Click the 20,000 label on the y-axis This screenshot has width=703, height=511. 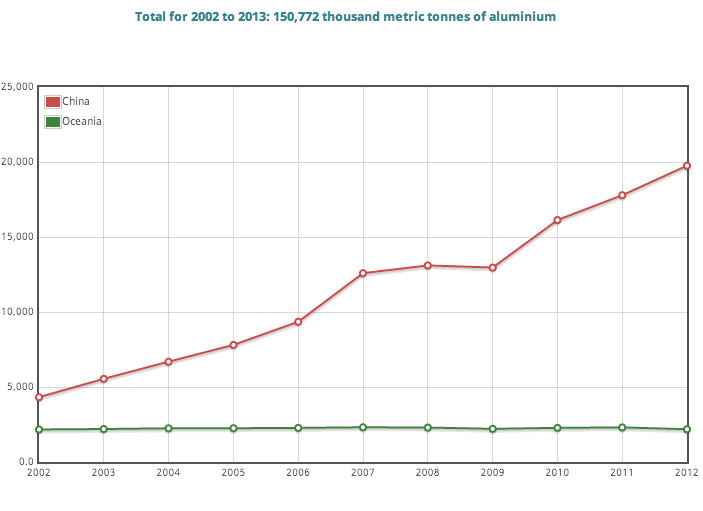pos(18,162)
